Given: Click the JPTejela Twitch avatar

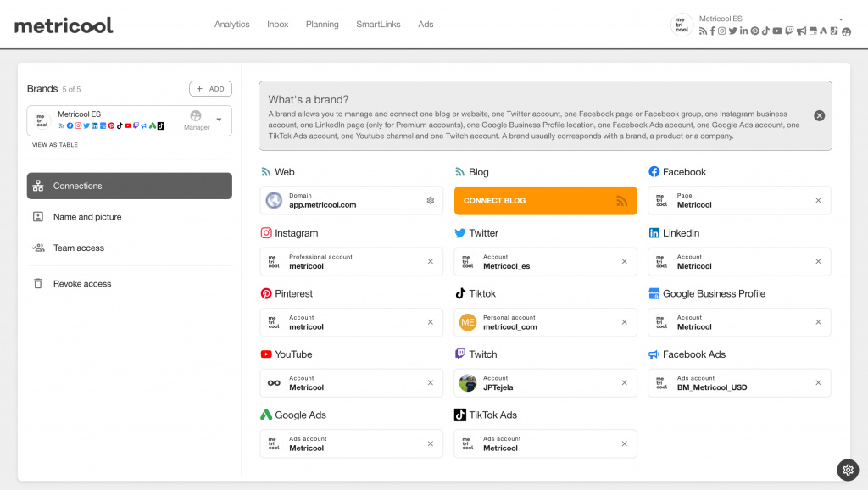Looking at the screenshot, I should coord(468,382).
